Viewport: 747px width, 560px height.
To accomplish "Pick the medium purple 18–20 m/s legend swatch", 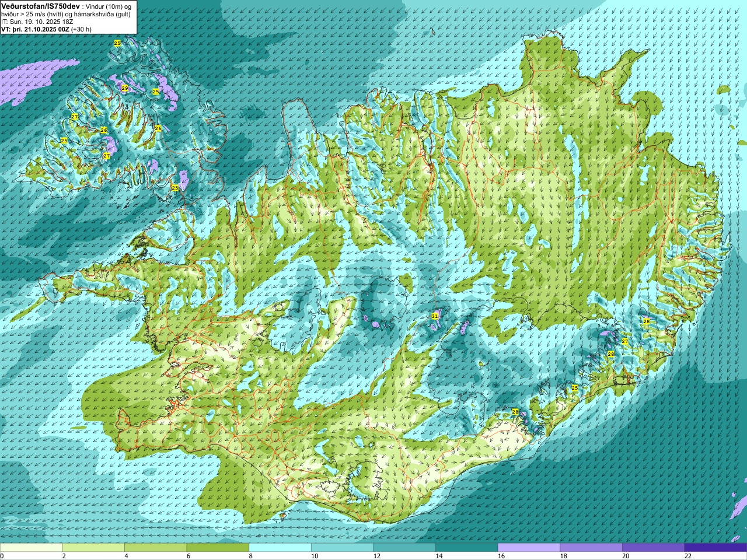I will [x=591, y=548].
